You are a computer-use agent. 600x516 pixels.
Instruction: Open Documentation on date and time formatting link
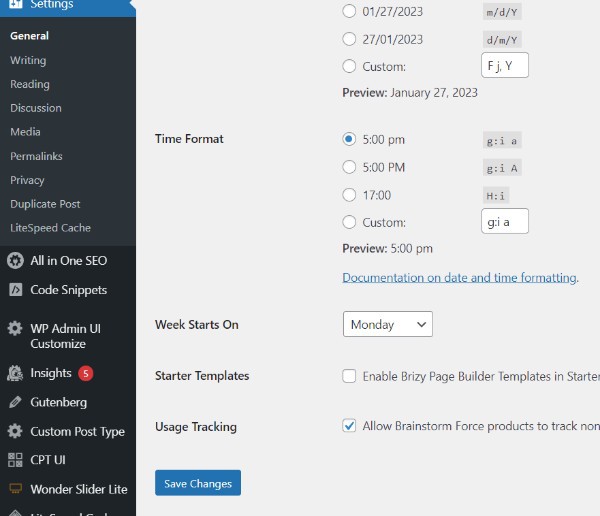point(460,278)
